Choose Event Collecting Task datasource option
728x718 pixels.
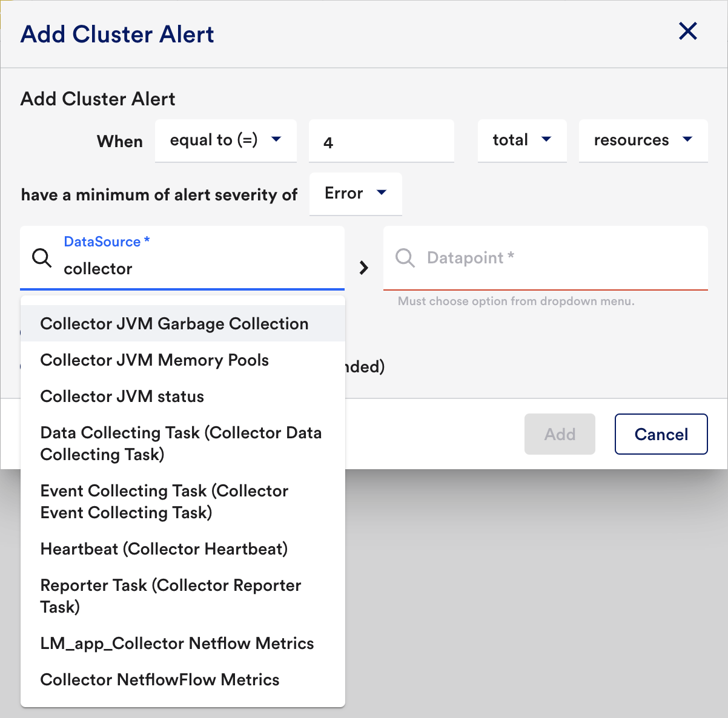pos(164,501)
